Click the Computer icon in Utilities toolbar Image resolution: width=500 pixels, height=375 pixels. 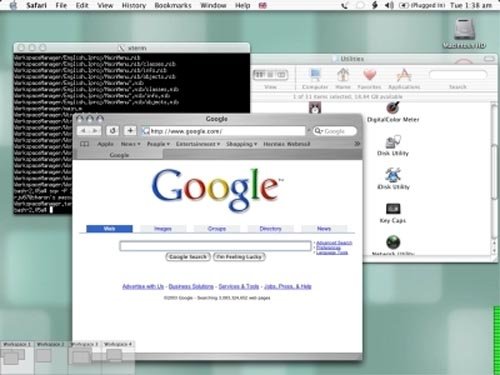coord(315,79)
